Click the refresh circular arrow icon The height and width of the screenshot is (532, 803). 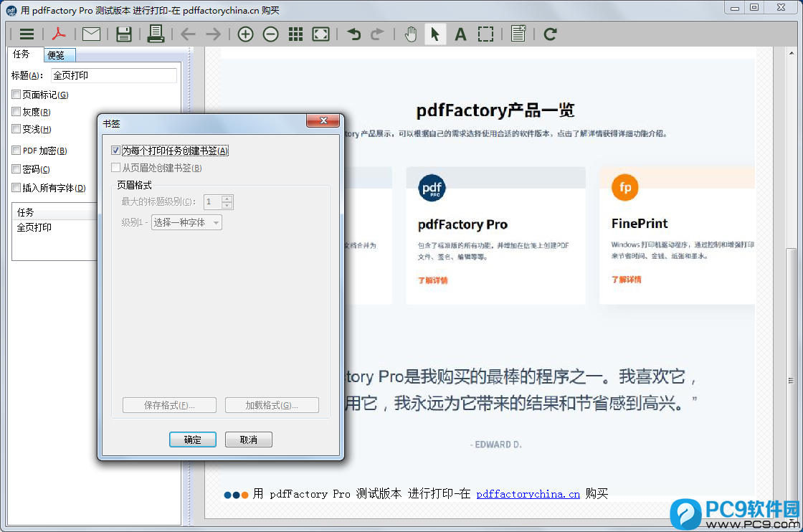[x=551, y=34]
